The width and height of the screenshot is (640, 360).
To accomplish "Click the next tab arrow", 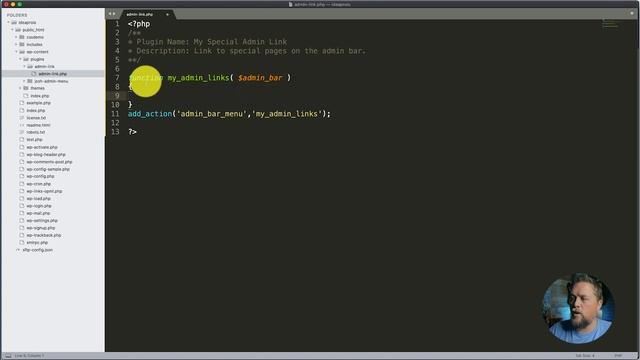I will (x=114, y=14).
